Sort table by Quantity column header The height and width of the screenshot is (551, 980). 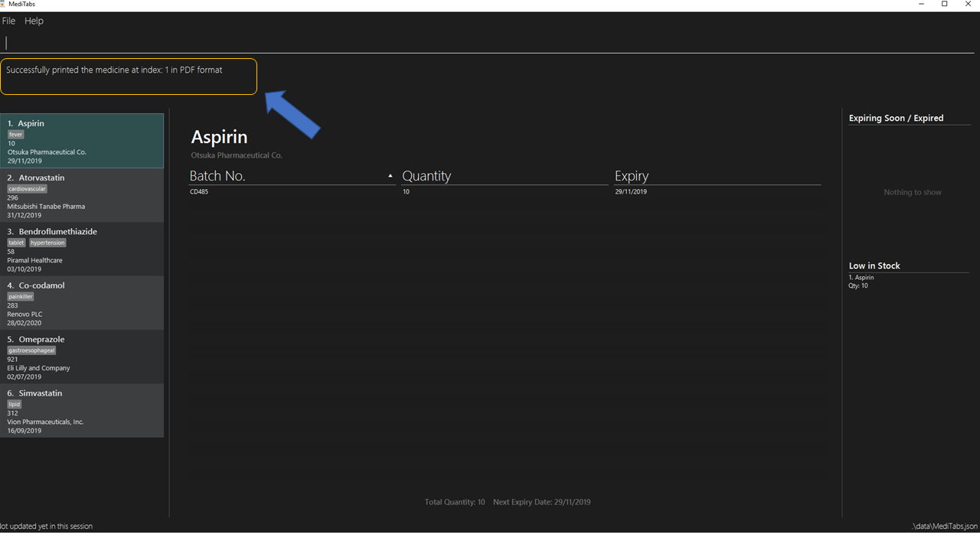[504, 176]
